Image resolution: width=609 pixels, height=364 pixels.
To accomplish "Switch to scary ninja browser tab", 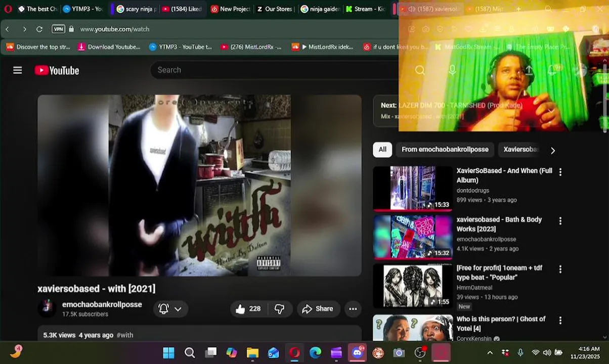I will (137, 9).
